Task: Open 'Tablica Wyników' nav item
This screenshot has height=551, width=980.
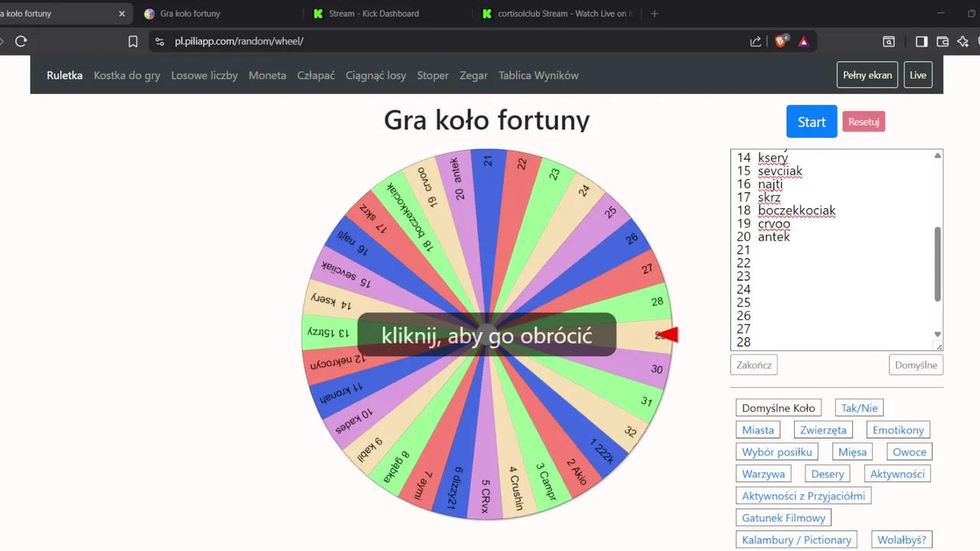Action: point(538,75)
